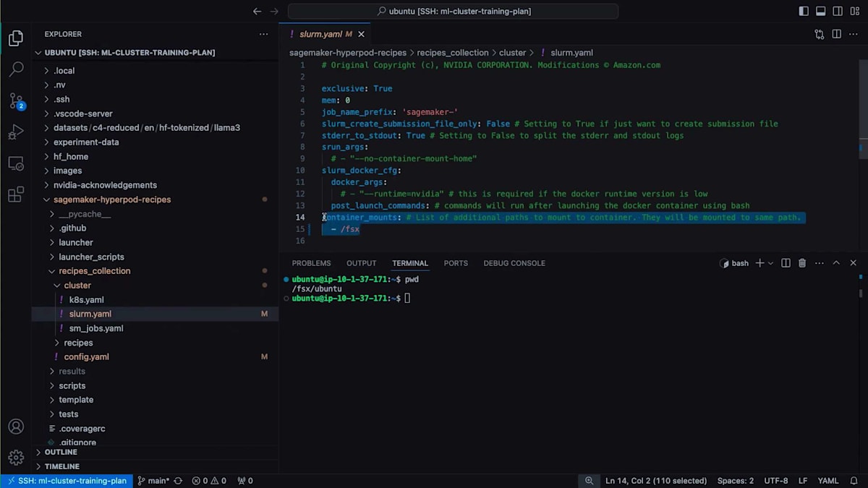Open the Explorer view in activity bar
Screen dimensions: 868x488
16,38
